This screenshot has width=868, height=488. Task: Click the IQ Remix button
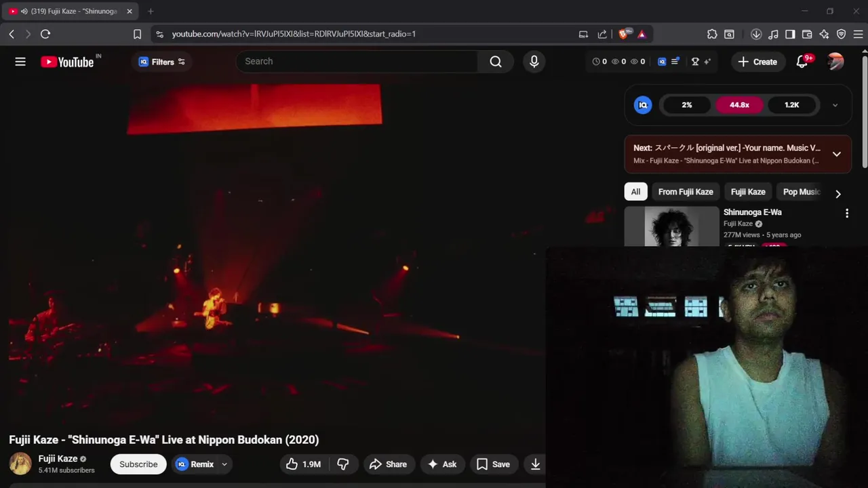[x=195, y=464]
